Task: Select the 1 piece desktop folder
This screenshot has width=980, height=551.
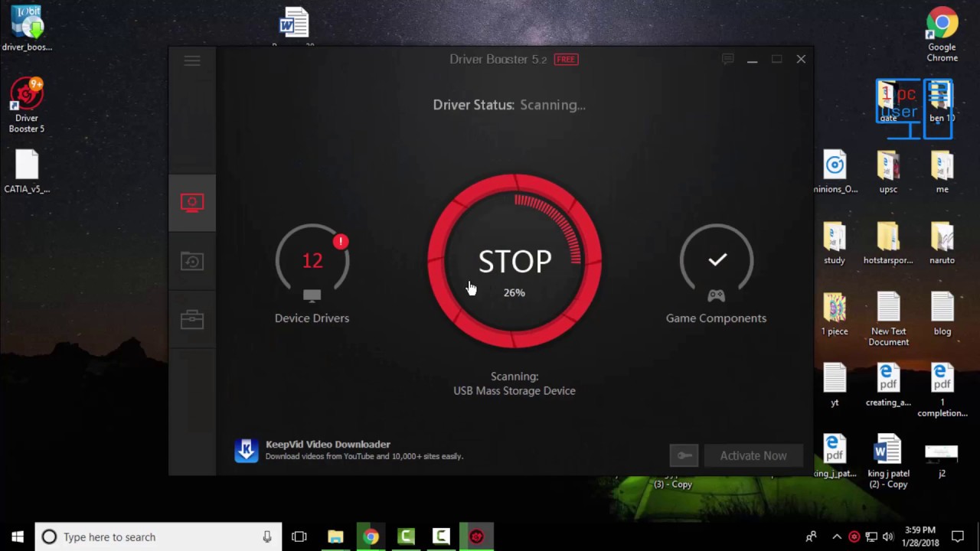Action: point(835,314)
